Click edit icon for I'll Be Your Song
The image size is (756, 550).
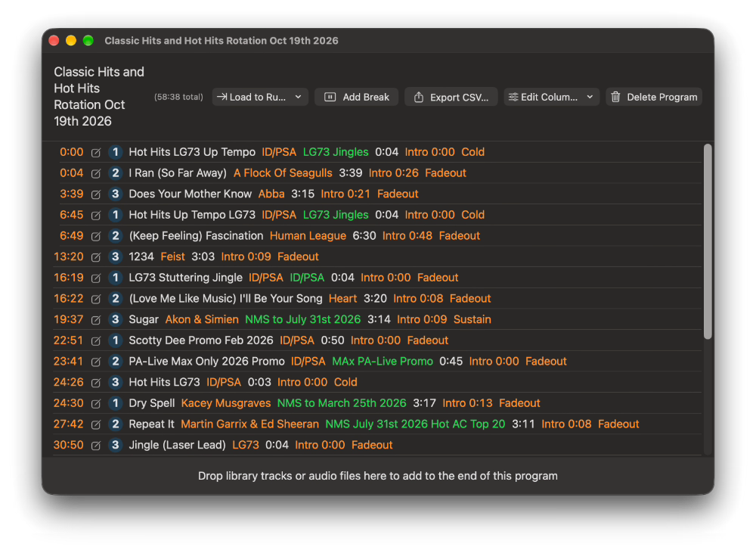(96, 299)
